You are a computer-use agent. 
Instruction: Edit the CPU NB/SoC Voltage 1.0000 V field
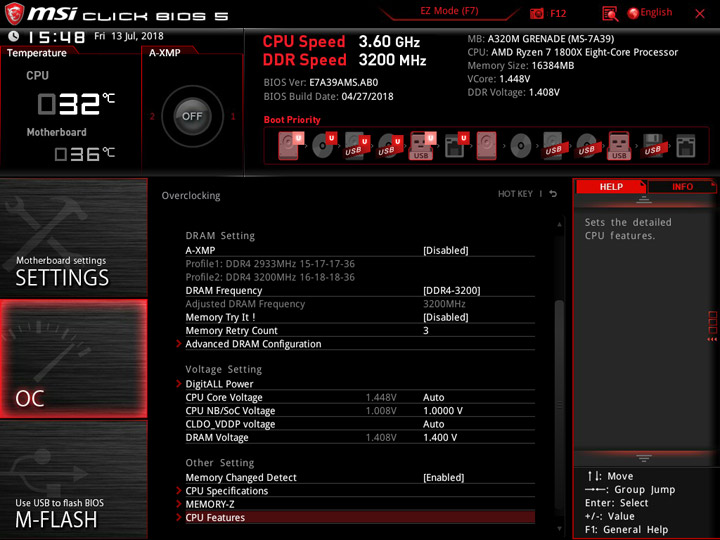[443, 411]
